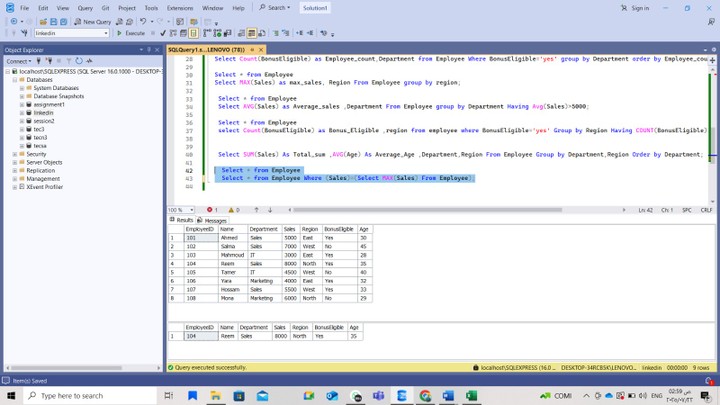
Task: Click the Execute query button
Action: click(131, 33)
